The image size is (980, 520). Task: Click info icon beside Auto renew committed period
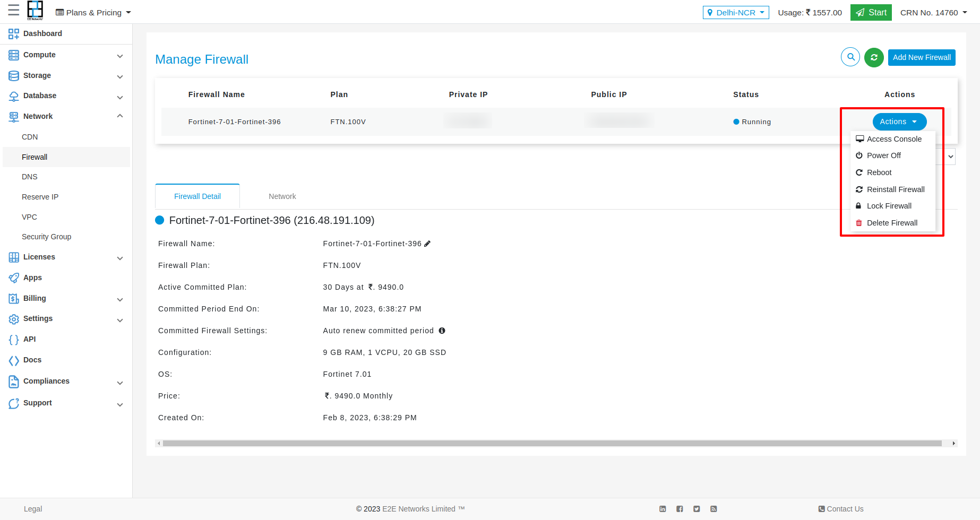pos(442,331)
